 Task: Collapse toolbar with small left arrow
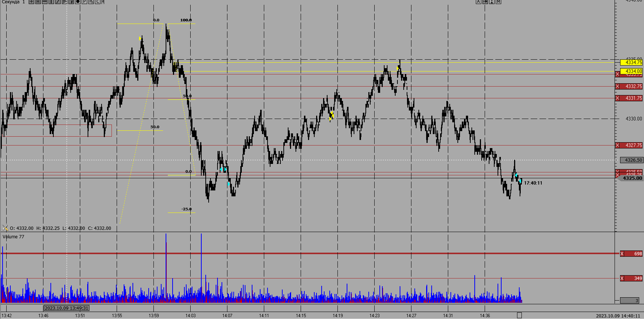103,2
